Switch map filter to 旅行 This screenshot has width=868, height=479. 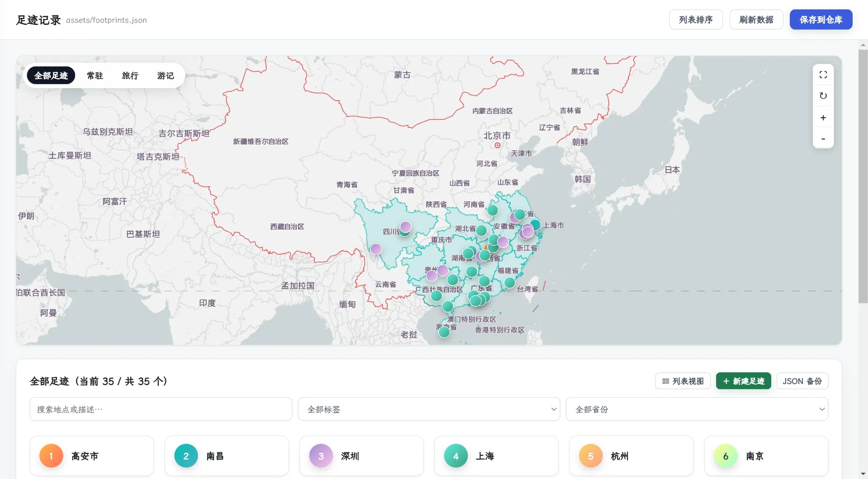coord(130,75)
